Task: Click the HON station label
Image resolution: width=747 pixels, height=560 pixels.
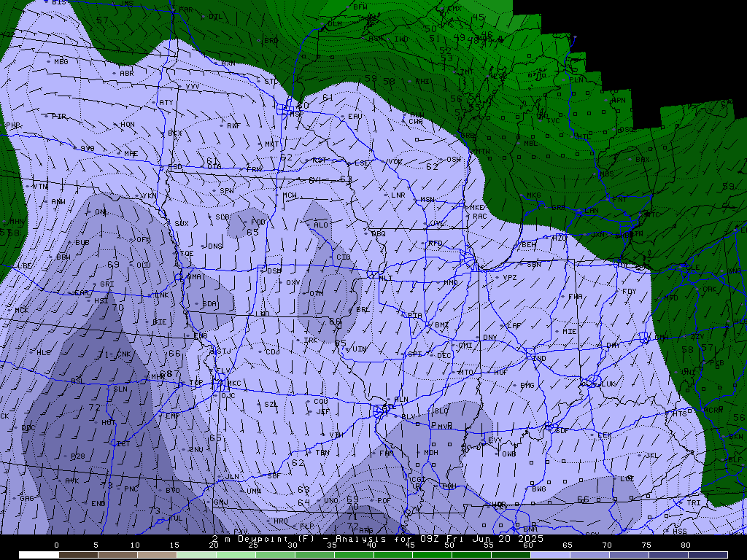Action: click(x=127, y=125)
